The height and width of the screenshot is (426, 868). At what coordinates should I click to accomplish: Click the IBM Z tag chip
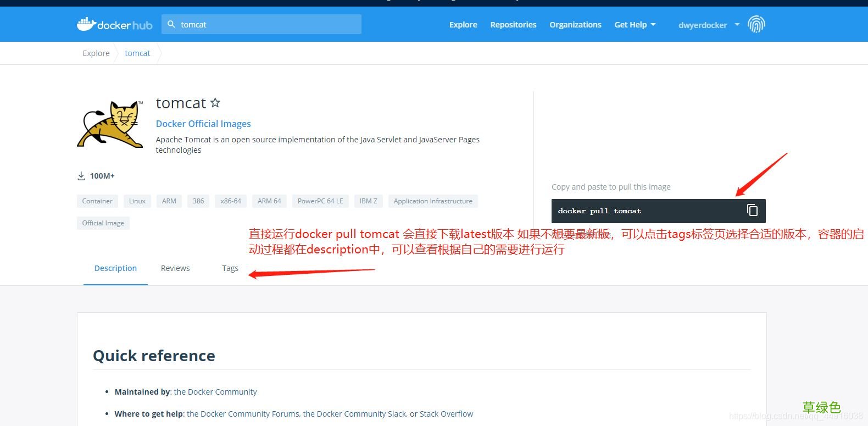pyautogui.click(x=369, y=201)
